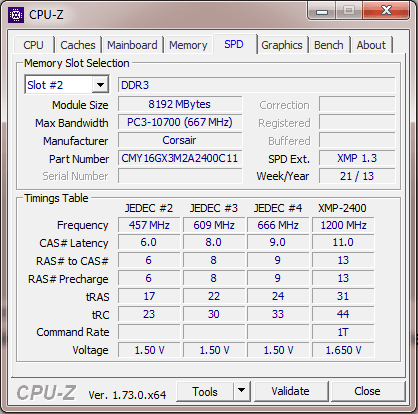
Task: Click the Module Size value 8192 MBytes
Action: click(x=180, y=104)
